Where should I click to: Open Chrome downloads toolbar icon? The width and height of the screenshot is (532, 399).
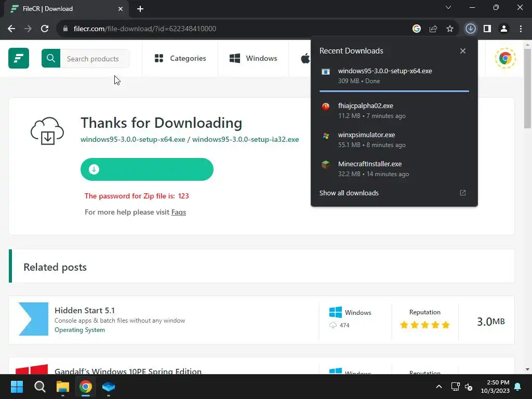click(470, 29)
